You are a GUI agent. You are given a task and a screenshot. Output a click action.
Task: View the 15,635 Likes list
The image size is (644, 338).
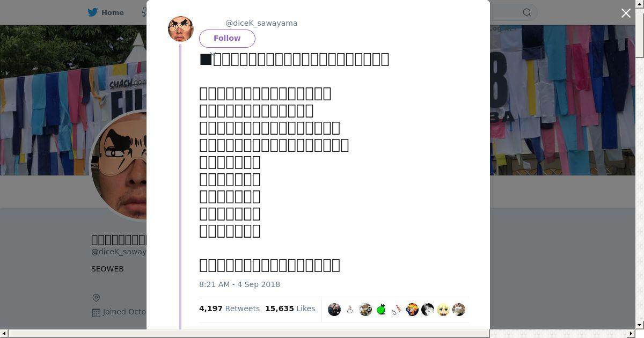coord(290,308)
